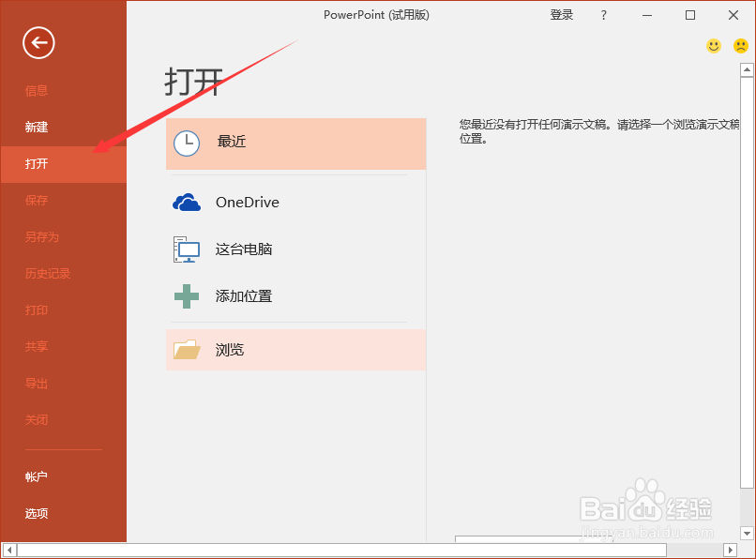
Task: Choose 保存 in the sidebar
Action: (37, 200)
